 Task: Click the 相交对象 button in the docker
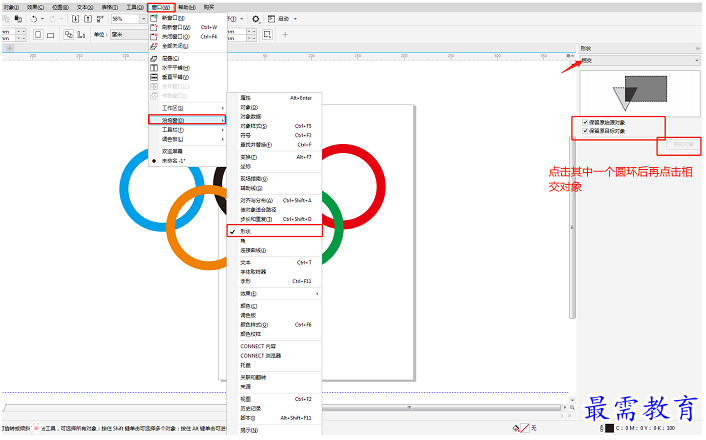[683, 145]
